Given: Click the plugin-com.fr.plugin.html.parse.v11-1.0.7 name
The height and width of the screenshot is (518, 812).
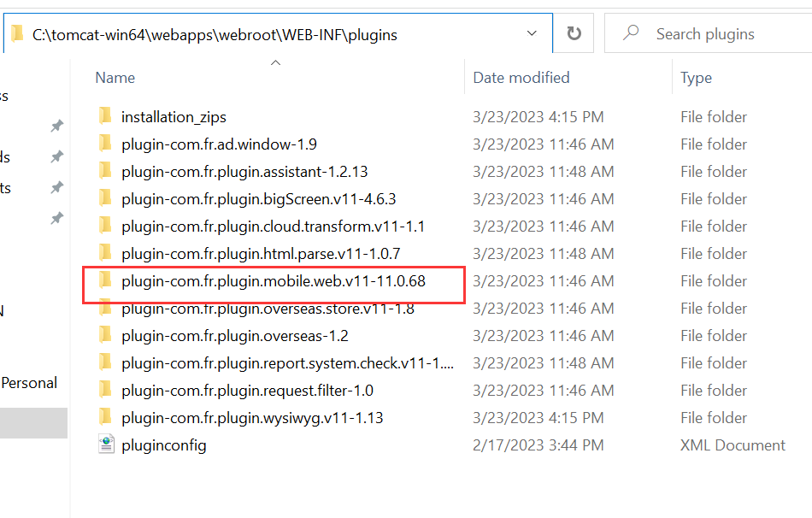Looking at the screenshot, I should tap(261, 255).
